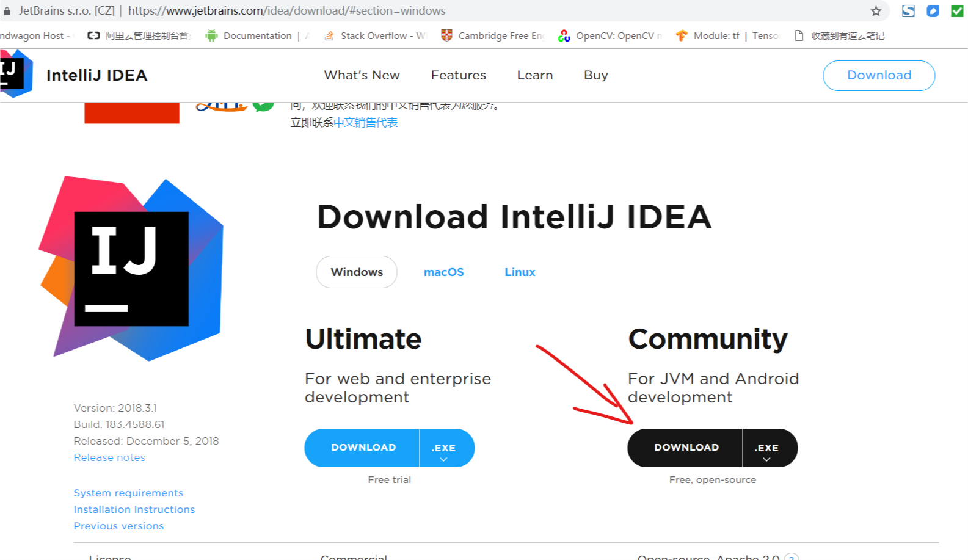Image resolution: width=968 pixels, height=560 pixels.
Task: Download the Ultimate edition
Action: (x=362, y=448)
